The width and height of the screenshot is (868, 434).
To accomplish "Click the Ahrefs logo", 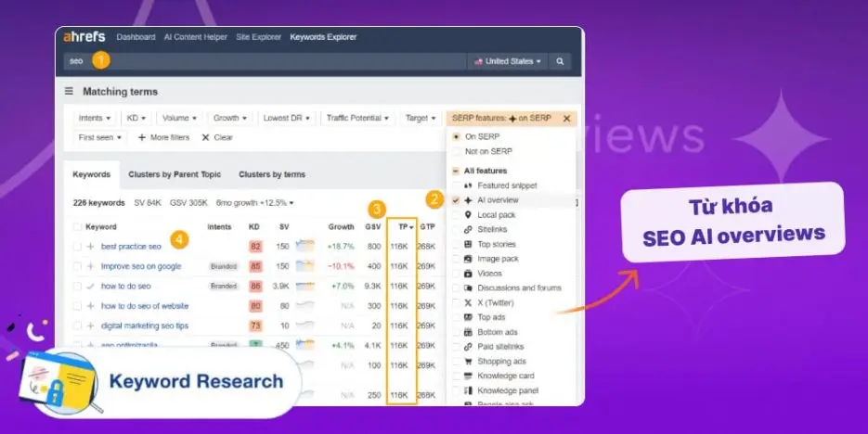I will click(x=83, y=37).
